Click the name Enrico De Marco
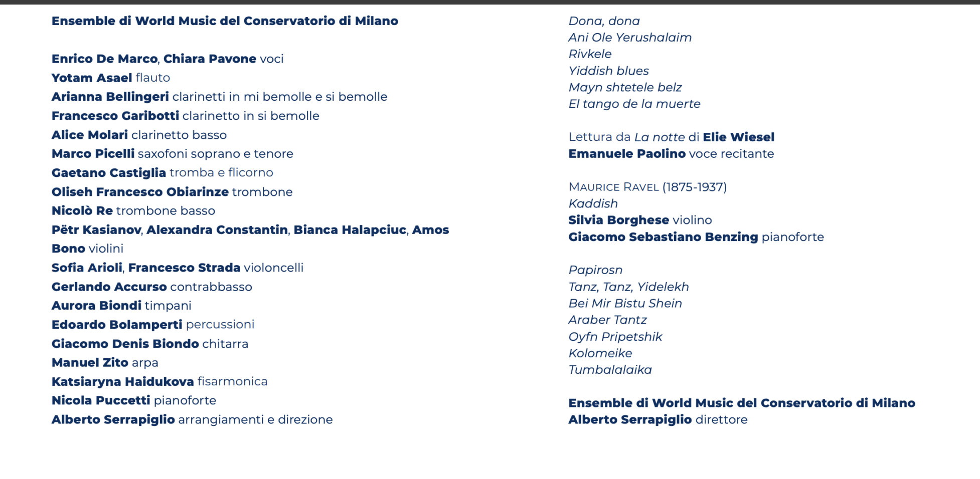 point(104,59)
